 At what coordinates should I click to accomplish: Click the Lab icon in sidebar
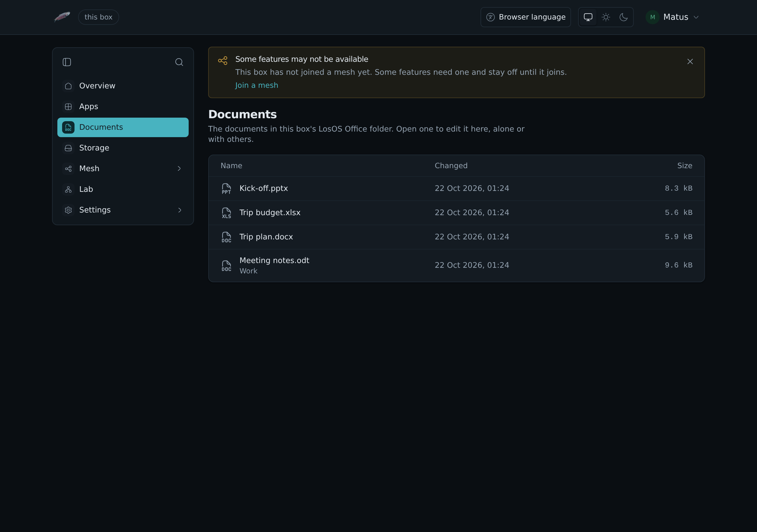(68, 189)
